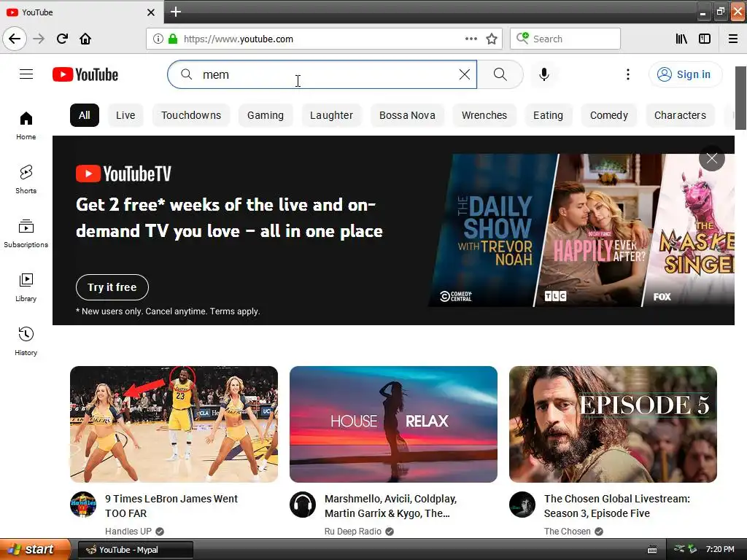
Task: Go to Home in sidebar
Action: coord(26,125)
